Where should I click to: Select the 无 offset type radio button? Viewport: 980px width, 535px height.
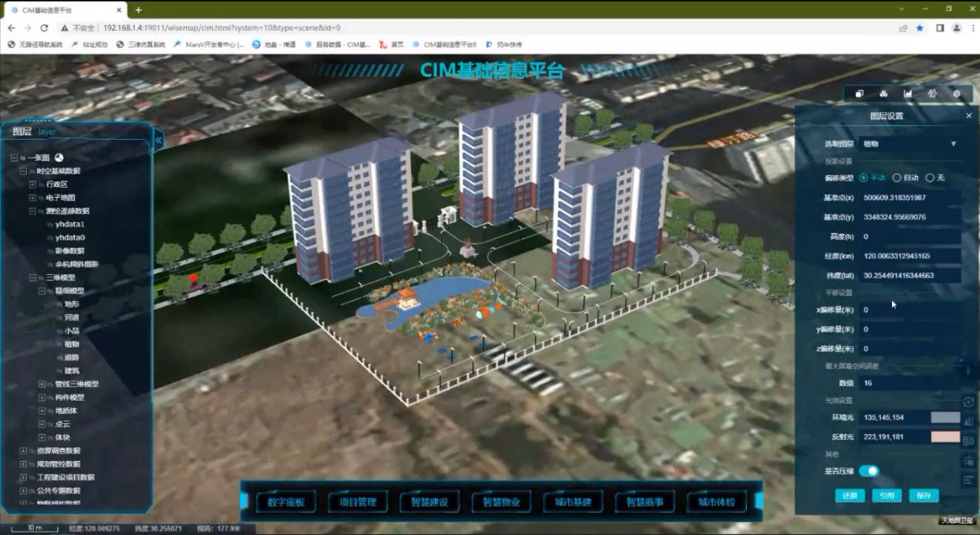pyautogui.click(x=930, y=178)
